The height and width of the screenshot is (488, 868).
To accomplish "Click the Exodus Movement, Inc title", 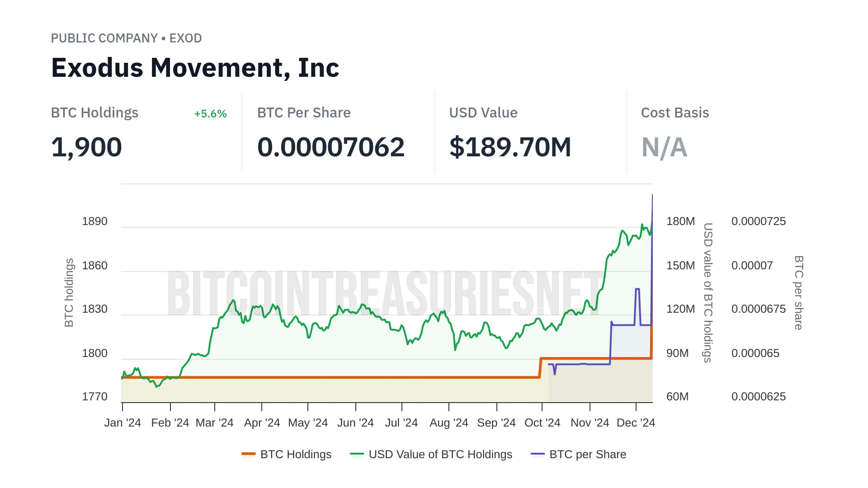I will click(195, 68).
